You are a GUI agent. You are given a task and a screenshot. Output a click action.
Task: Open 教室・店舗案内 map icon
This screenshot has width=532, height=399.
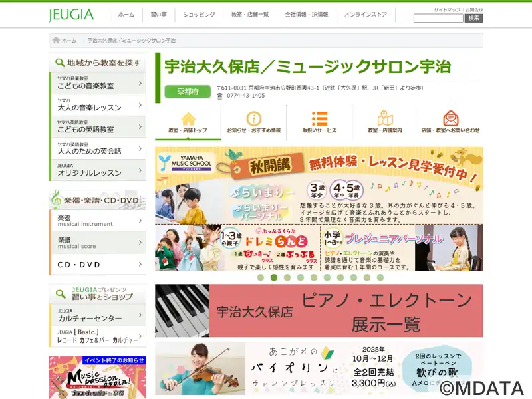[385, 119]
